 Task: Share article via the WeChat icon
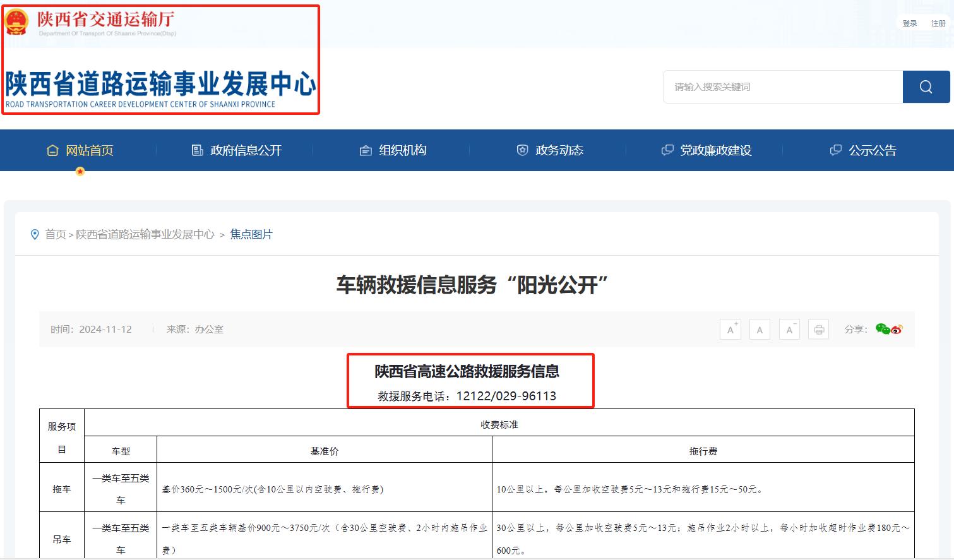click(x=882, y=329)
